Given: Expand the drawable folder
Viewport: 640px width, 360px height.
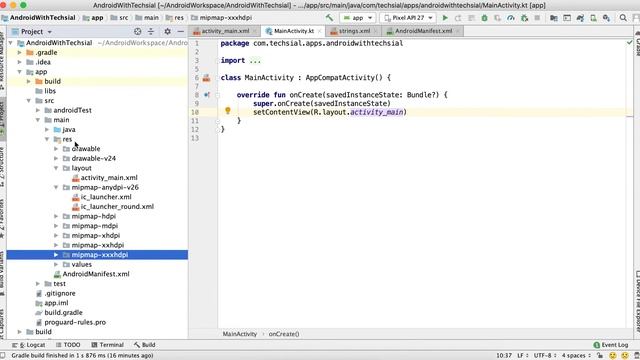Looking at the screenshot, I should click(x=56, y=149).
